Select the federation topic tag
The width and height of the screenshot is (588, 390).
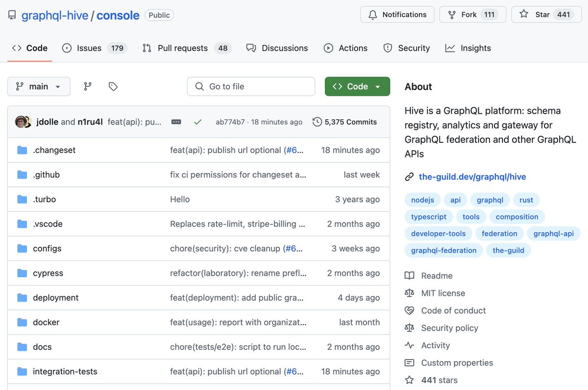click(x=499, y=234)
